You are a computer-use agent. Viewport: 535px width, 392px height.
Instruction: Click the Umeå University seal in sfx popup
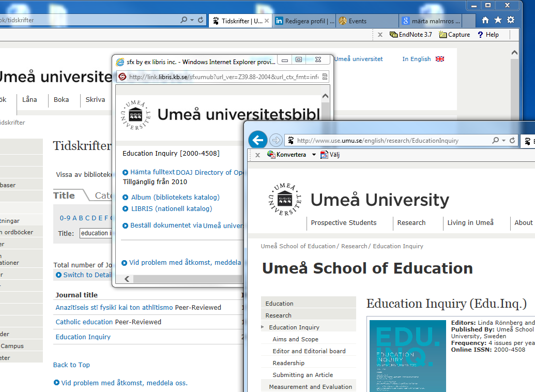[x=135, y=115]
